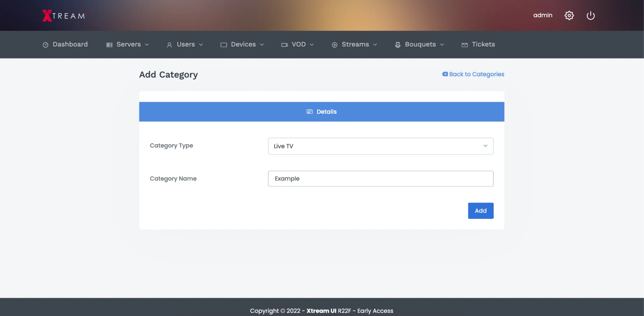644x316 pixels.
Task: Click the power logout icon
Action: pos(591,15)
